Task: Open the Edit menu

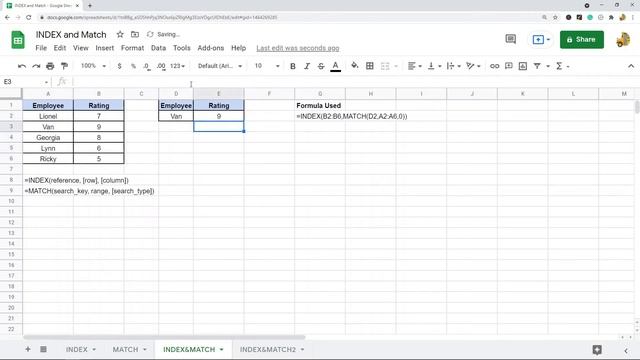Action: click(60, 48)
